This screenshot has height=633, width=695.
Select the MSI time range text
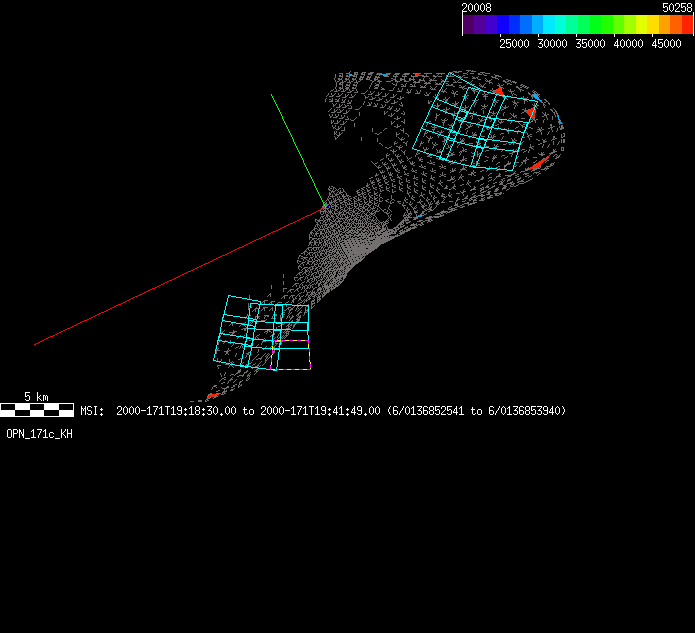[x=323, y=411]
